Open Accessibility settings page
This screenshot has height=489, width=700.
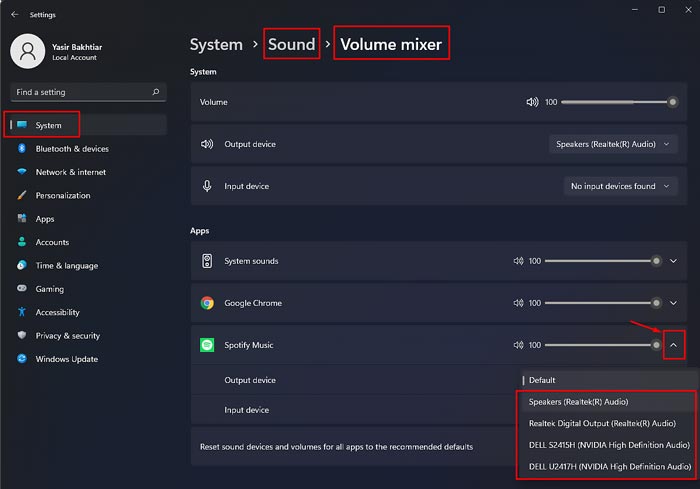point(88,312)
